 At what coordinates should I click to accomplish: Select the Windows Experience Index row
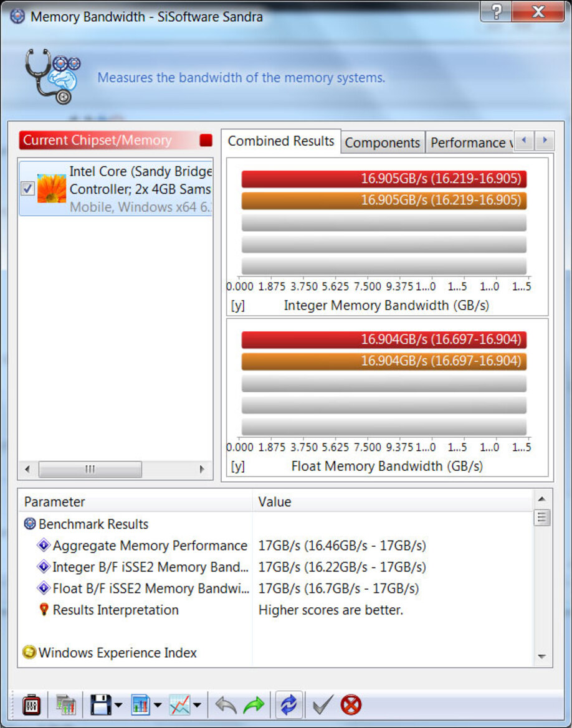276,652
